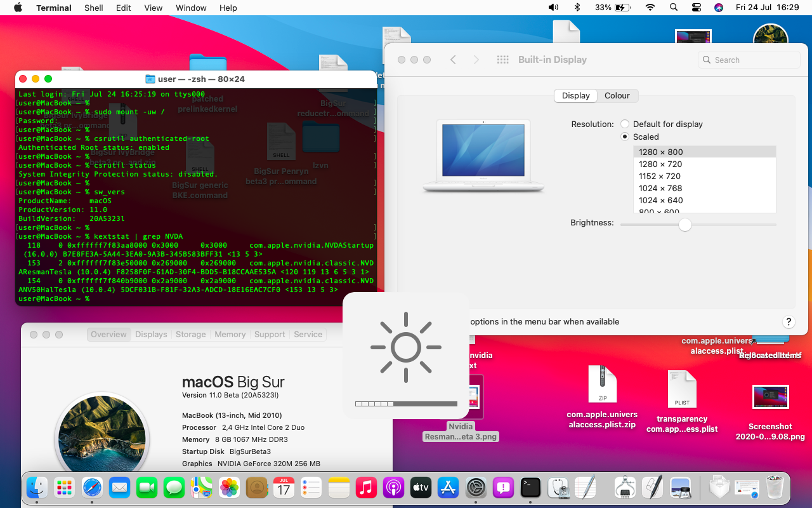The height and width of the screenshot is (508, 812).
Task: Open Maps from the Dock
Action: pos(202,488)
